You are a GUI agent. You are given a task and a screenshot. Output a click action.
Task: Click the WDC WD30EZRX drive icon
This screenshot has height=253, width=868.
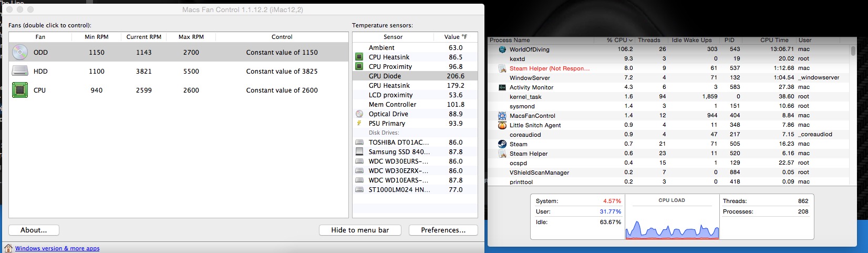coord(359,170)
